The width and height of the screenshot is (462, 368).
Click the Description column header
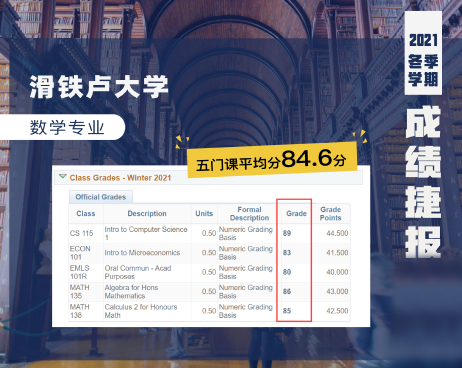[x=147, y=214]
